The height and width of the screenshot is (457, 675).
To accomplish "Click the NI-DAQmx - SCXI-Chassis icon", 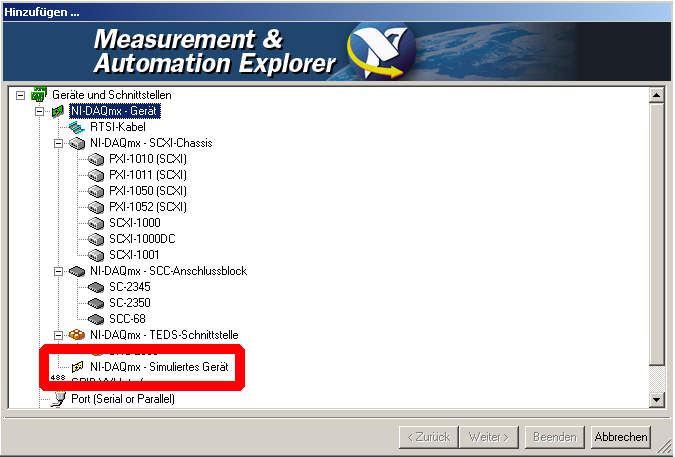I will pyautogui.click(x=77, y=143).
